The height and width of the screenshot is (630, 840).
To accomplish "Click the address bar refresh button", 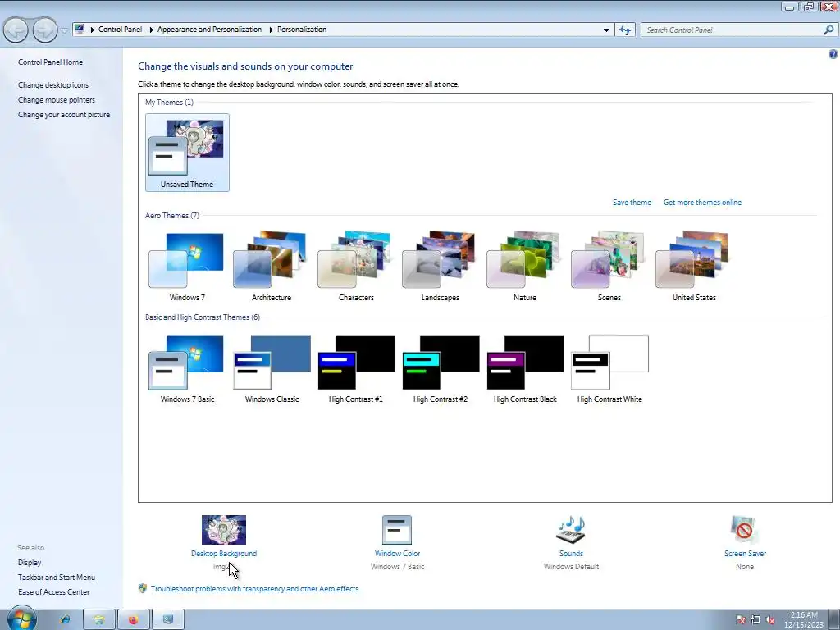I will tap(625, 30).
